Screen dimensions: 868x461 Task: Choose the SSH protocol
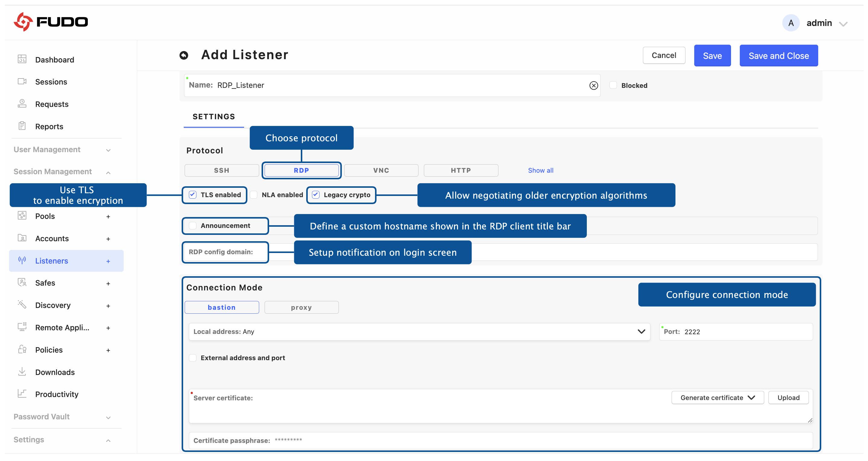(x=222, y=170)
